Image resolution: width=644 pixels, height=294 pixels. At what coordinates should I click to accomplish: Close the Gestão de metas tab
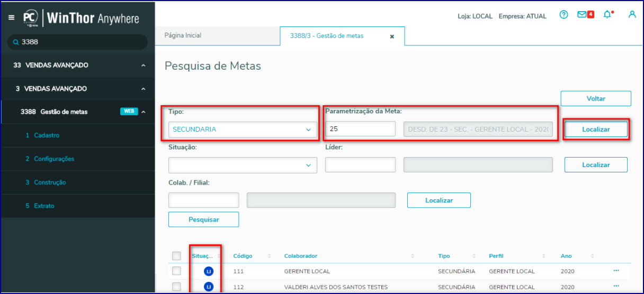pos(392,36)
